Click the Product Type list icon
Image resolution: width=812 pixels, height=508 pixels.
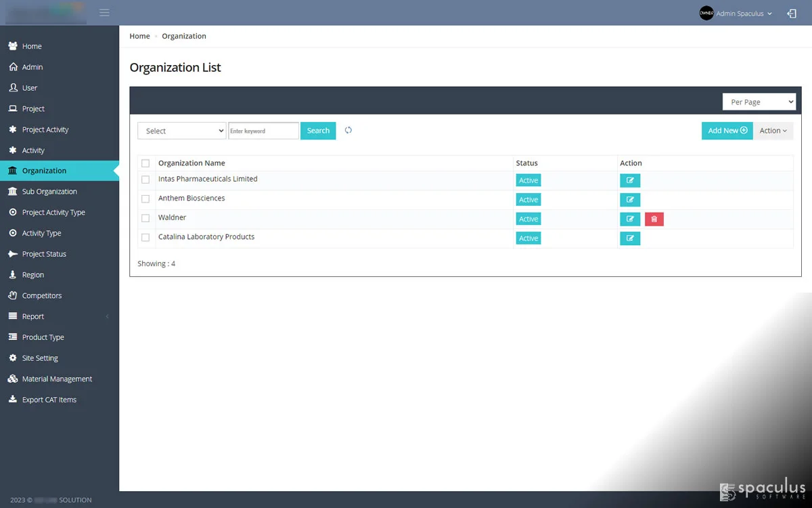pyautogui.click(x=13, y=337)
